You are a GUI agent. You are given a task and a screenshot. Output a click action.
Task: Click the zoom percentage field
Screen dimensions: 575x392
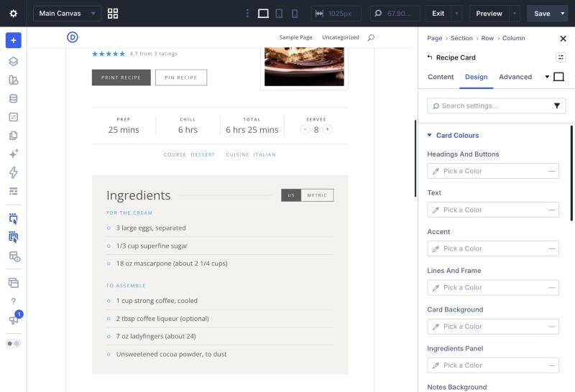click(x=395, y=14)
